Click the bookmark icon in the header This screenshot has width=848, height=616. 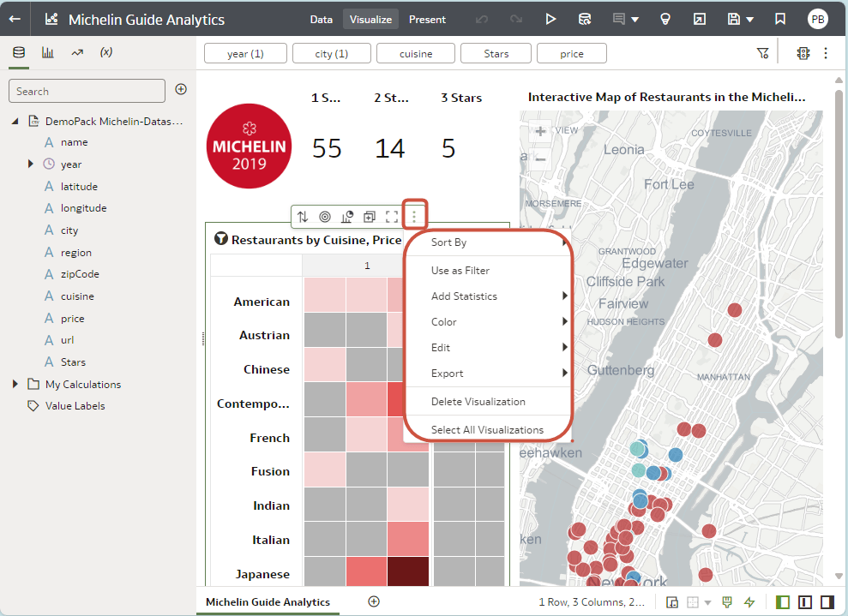[779, 19]
